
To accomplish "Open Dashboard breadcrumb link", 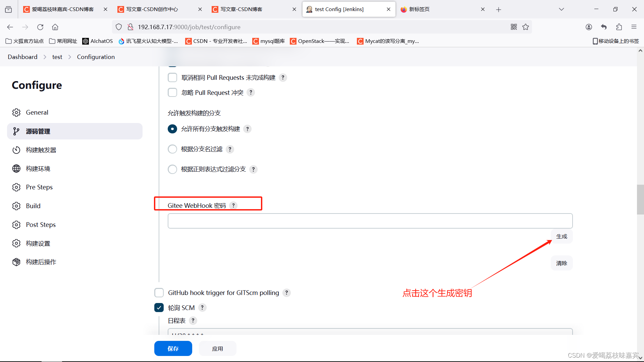I will tap(22, 57).
